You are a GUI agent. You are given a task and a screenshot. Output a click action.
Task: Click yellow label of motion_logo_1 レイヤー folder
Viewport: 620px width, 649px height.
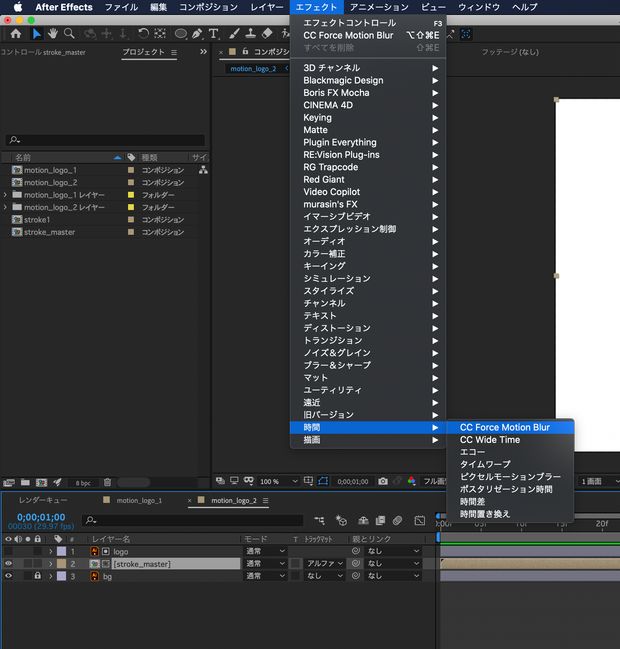tap(131, 195)
